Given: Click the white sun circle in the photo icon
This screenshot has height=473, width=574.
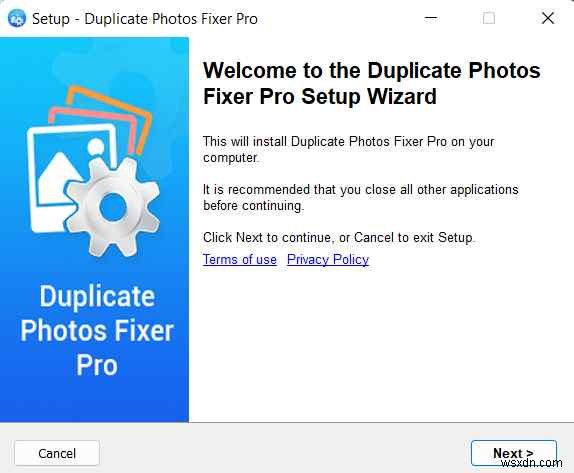Looking at the screenshot, I should 96,147.
